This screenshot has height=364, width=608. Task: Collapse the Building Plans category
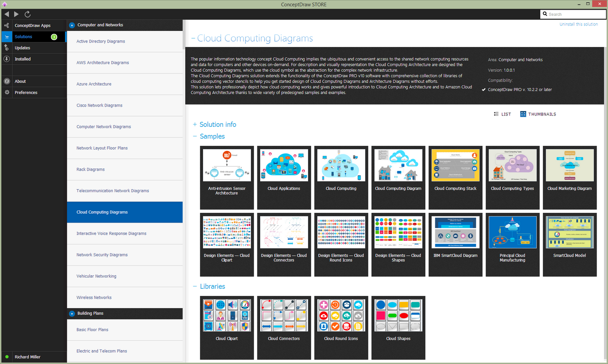click(72, 314)
